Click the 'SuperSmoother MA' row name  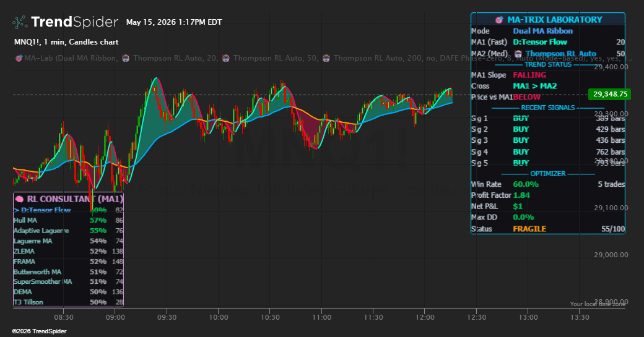(x=43, y=281)
